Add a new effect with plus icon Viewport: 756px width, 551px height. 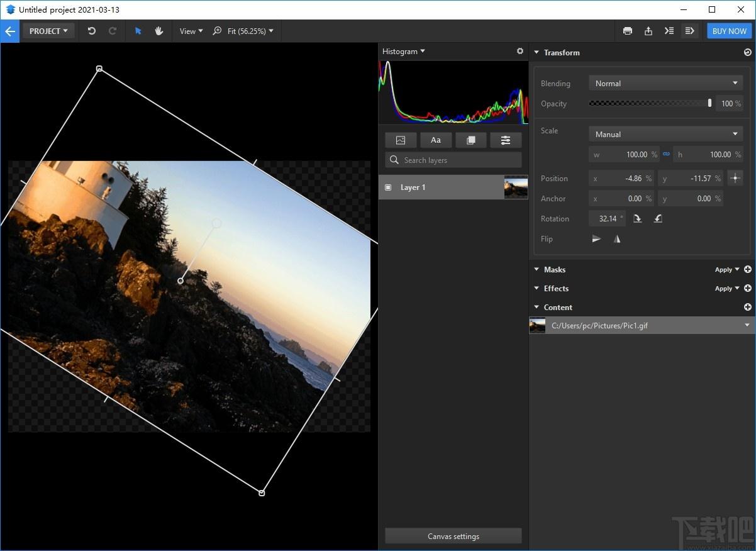(x=748, y=288)
